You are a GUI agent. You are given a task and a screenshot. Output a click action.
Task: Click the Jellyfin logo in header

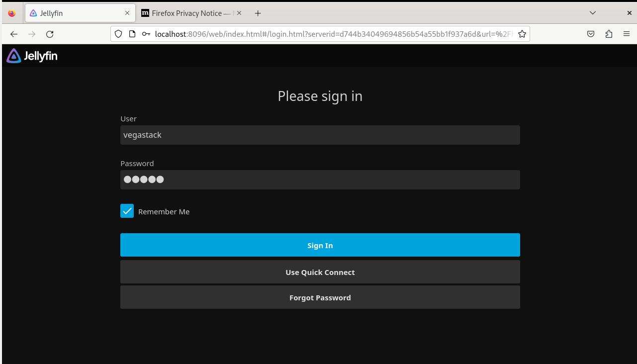(x=32, y=56)
